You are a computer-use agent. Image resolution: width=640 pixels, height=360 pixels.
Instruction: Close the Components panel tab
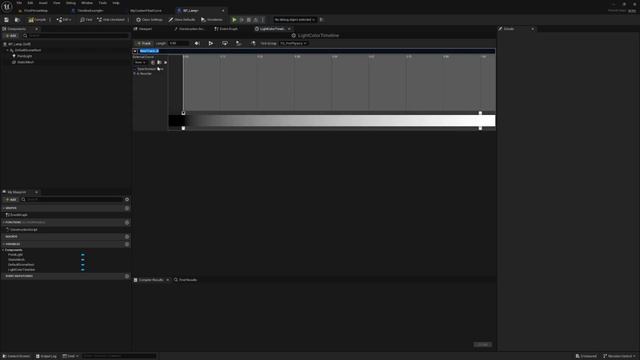[36, 29]
